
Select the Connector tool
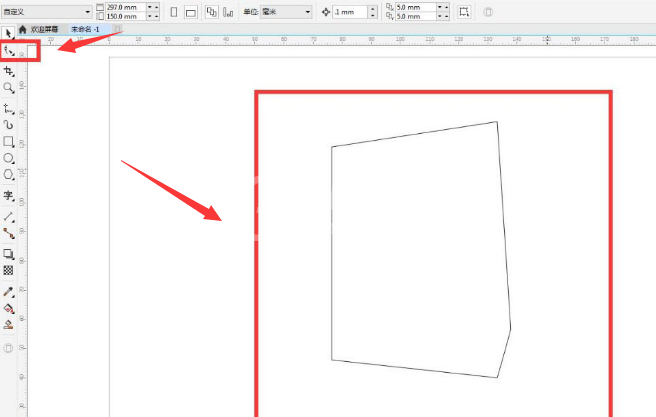pos(9,233)
